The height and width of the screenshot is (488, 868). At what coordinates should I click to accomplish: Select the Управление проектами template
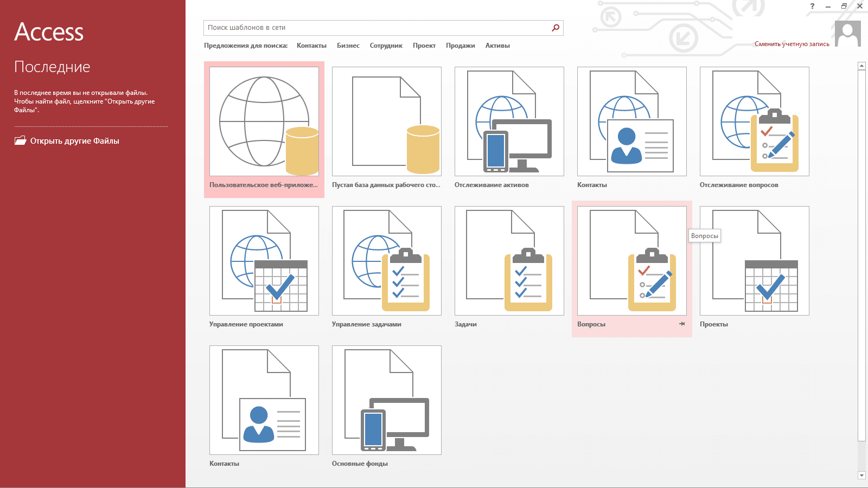[264, 268]
